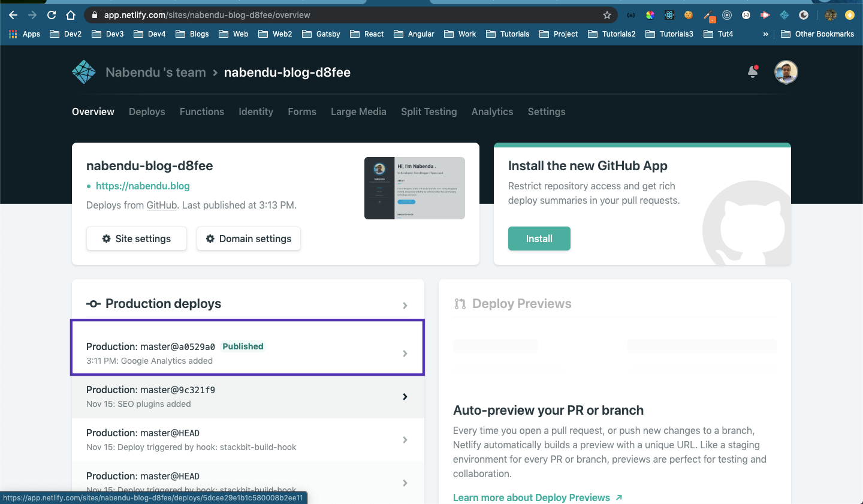Screen dimensions: 863x504
Task: Open the curly braces extension icon
Action: click(x=631, y=15)
